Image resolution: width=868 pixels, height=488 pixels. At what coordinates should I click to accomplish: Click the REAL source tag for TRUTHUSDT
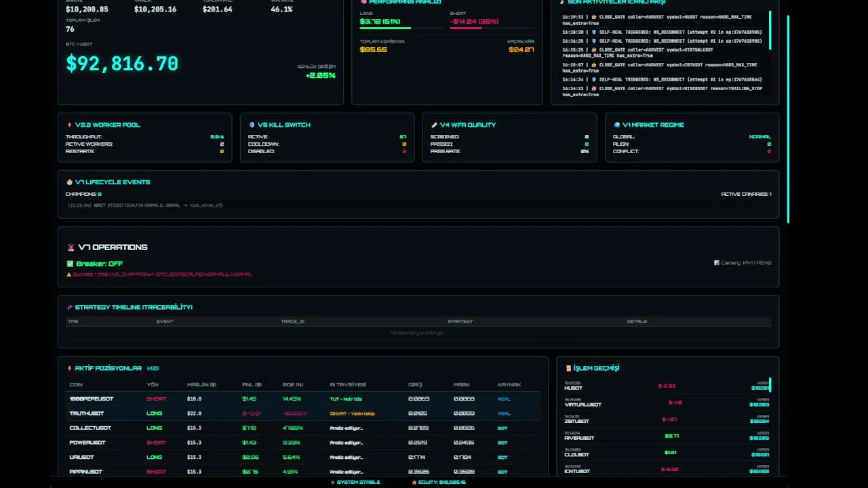[x=504, y=413]
